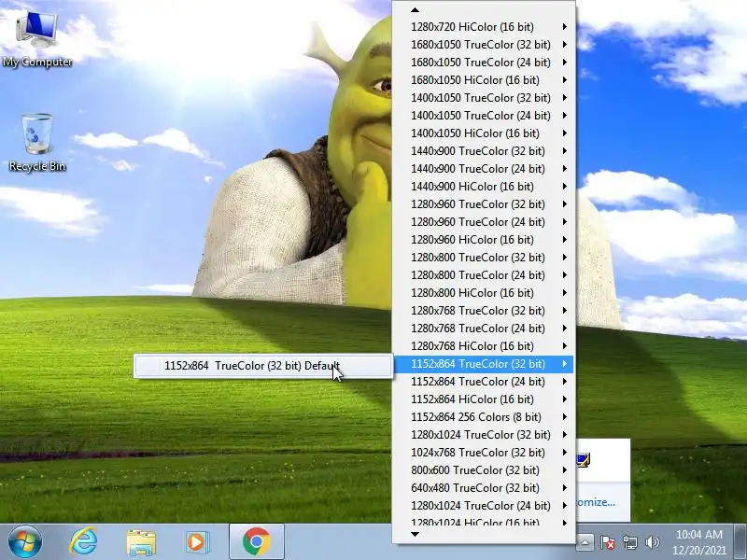The image size is (747, 560).
Task: Open the My Computer desktop icon
Action: click(x=37, y=40)
